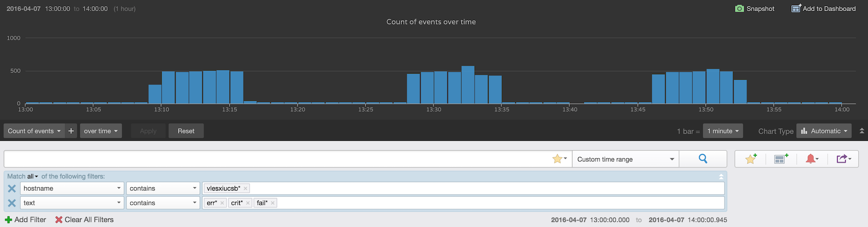Click the plus next to Count of events

[71, 131]
